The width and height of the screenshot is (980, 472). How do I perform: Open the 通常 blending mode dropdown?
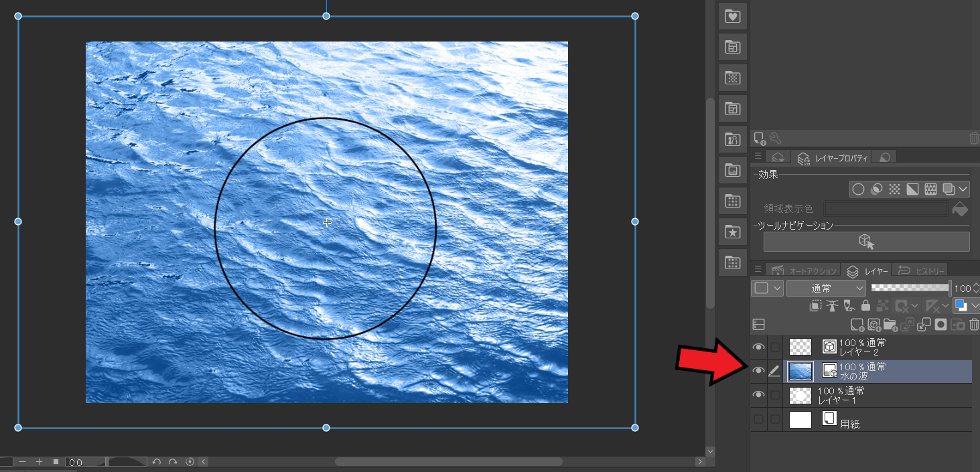tap(827, 289)
